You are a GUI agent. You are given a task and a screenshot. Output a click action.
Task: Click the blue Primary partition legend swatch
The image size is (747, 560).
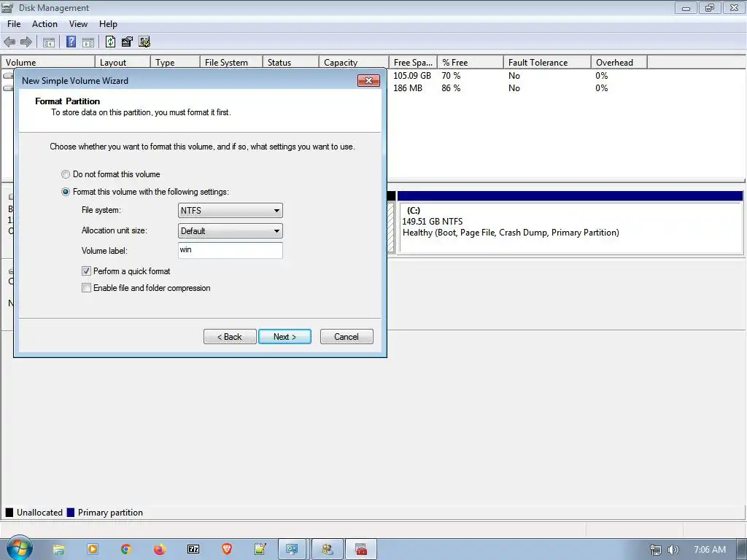tap(71, 513)
